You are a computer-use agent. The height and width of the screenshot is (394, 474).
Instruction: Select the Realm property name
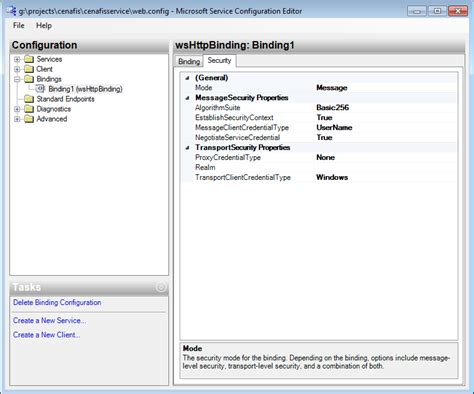[x=205, y=167]
